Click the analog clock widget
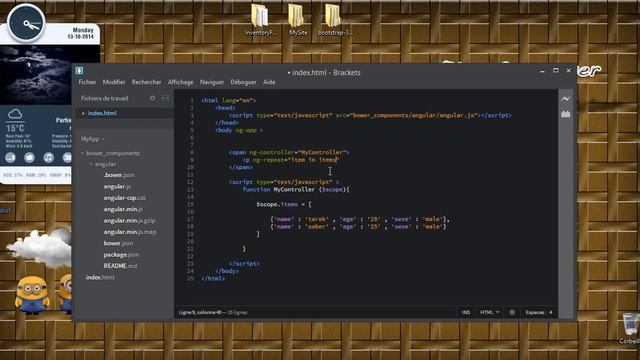 [26, 23]
